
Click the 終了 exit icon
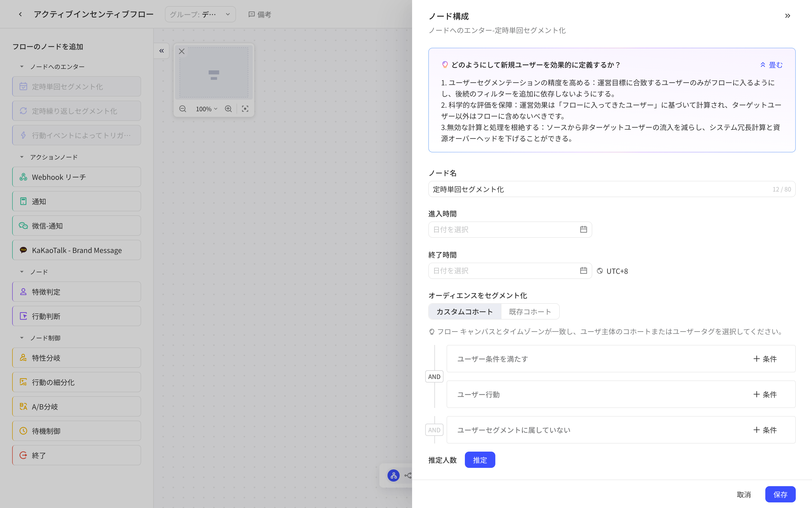click(x=23, y=455)
